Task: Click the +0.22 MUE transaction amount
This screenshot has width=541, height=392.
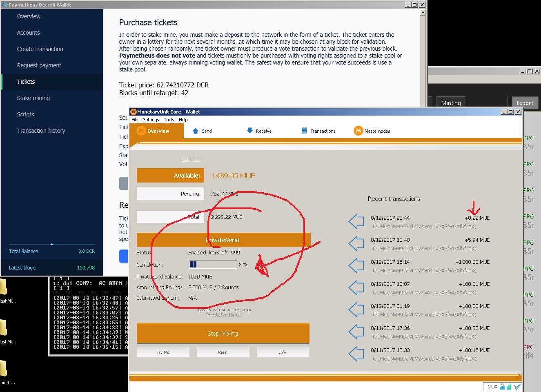Action: tap(477, 218)
